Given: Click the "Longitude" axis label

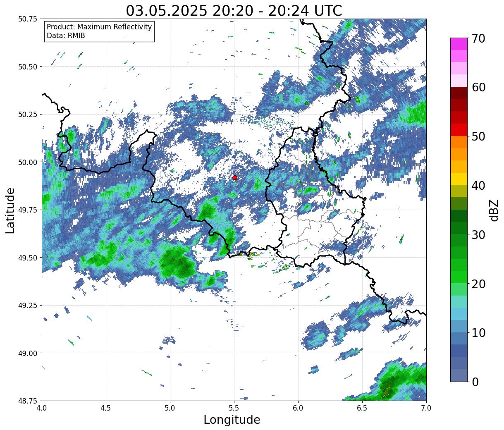Looking at the screenshot, I should pyautogui.click(x=232, y=420).
